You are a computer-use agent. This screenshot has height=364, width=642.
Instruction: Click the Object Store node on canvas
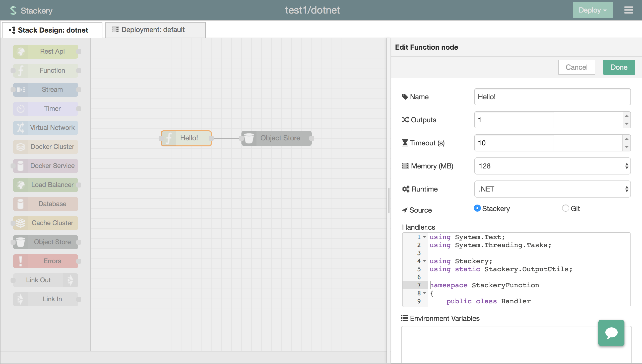coord(277,138)
